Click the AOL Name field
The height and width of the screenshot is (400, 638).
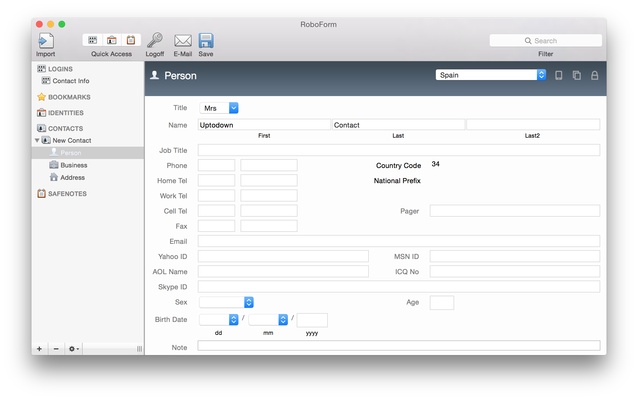[283, 271]
